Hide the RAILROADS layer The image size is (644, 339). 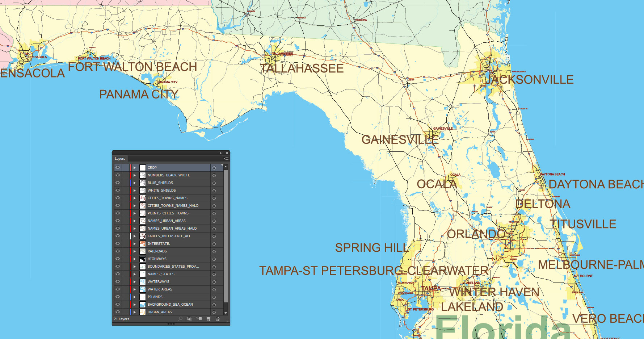tap(118, 251)
